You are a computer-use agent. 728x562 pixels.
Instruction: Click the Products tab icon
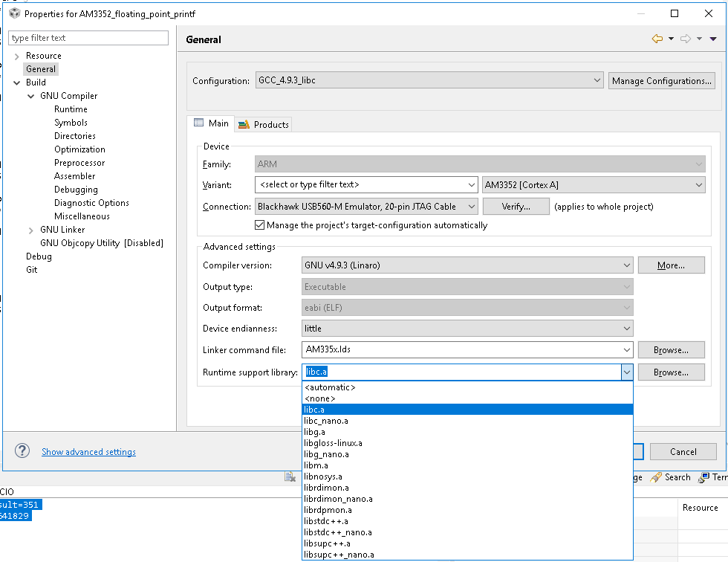244,124
